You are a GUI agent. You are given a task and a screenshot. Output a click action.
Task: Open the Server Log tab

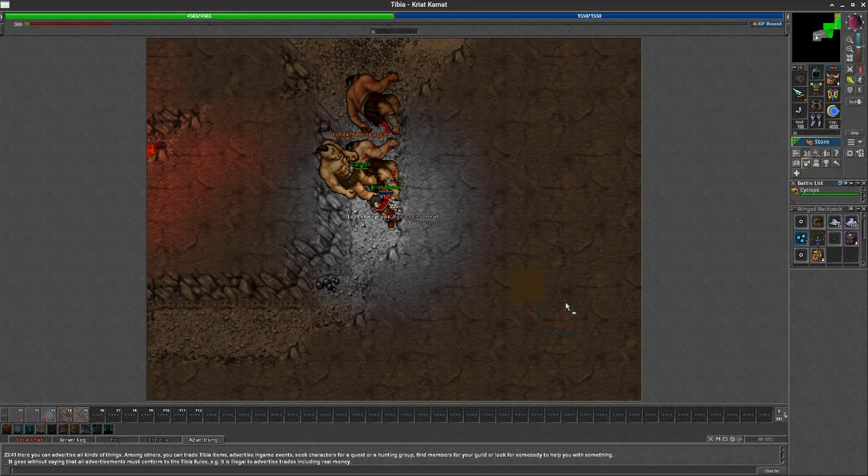pyautogui.click(x=73, y=440)
